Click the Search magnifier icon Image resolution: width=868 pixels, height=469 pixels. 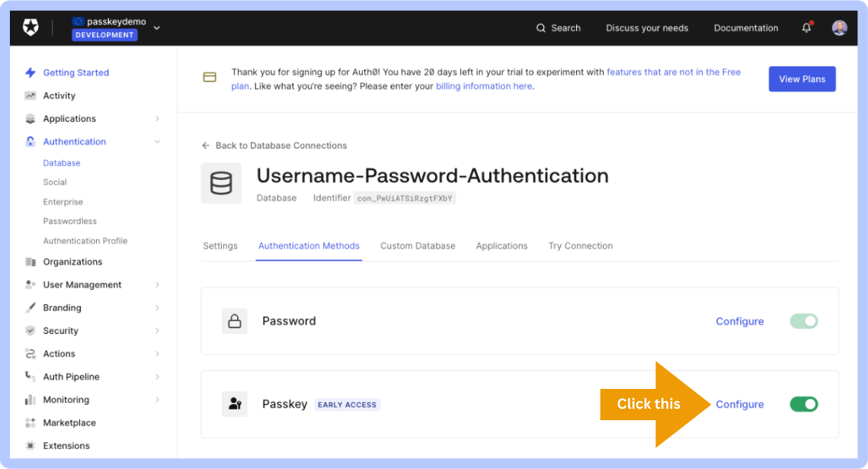tap(540, 27)
